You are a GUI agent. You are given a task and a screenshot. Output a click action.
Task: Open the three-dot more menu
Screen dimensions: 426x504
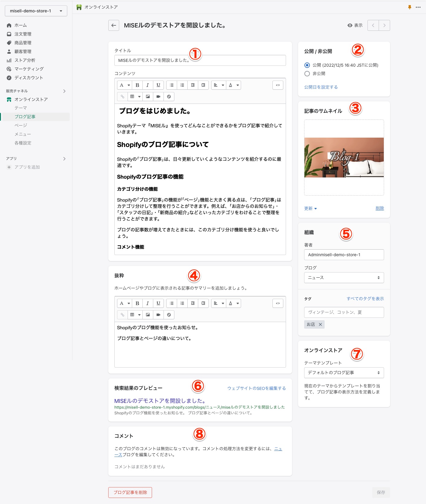point(418,7)
